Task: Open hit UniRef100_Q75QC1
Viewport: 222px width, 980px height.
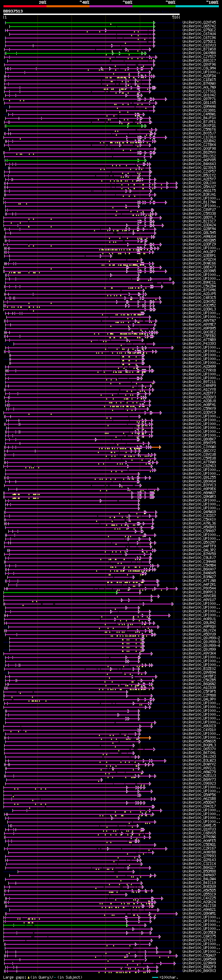Action: tap(199, 41)
